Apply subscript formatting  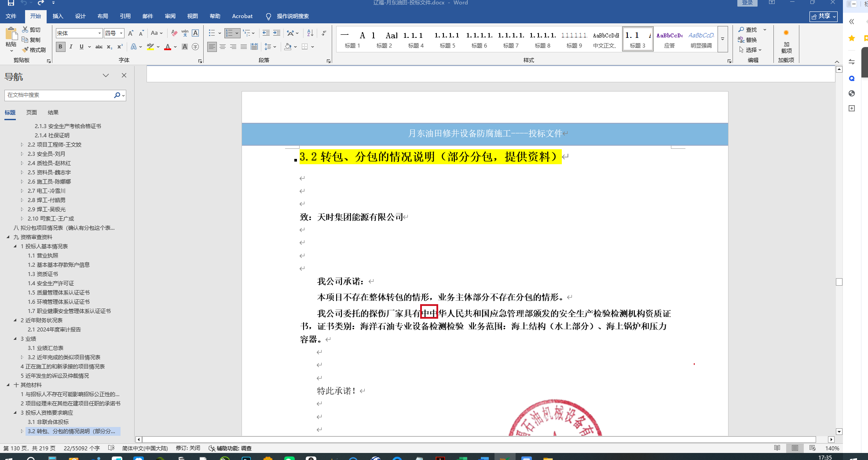(x=110, y=47)
